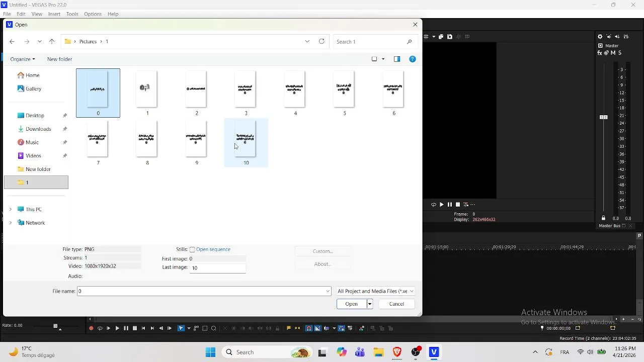The width and height of the screenshot is (644, 362).
Task: Open File Explorer from the Windows taskbar
Action: point(378,352)
